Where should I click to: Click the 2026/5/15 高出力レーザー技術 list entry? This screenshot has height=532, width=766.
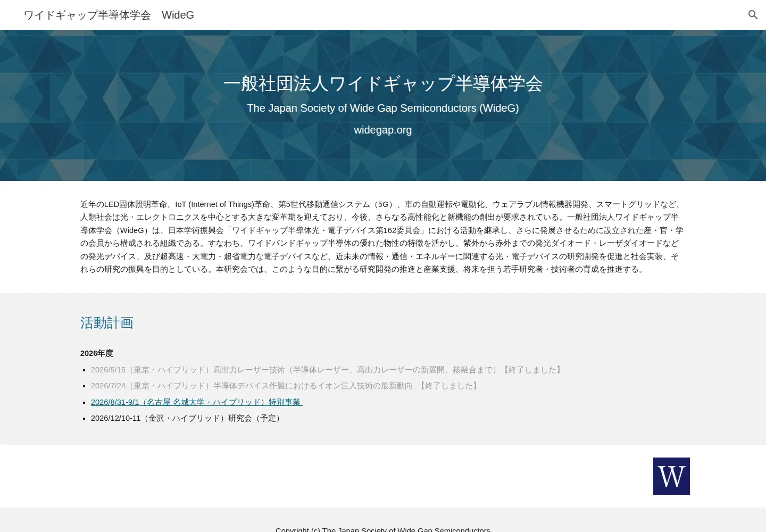327,370
